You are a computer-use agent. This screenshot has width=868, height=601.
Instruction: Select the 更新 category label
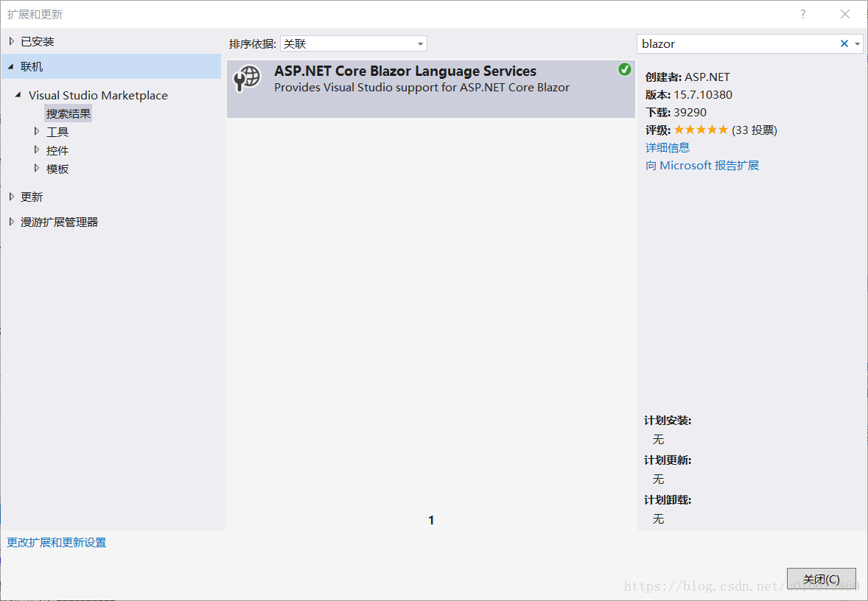pyautogui.click(x=32, y=197)
